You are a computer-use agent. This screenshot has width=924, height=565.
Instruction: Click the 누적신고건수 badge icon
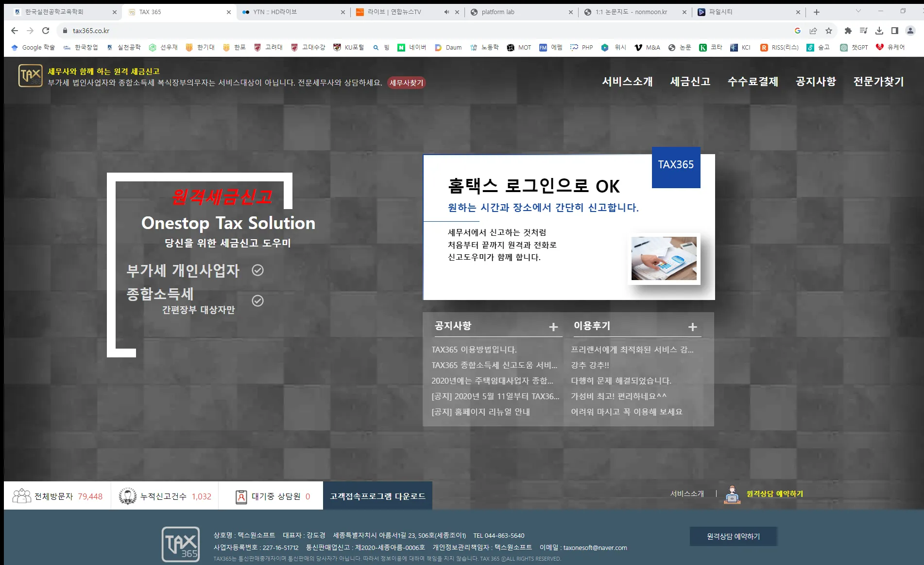[128, 496]
